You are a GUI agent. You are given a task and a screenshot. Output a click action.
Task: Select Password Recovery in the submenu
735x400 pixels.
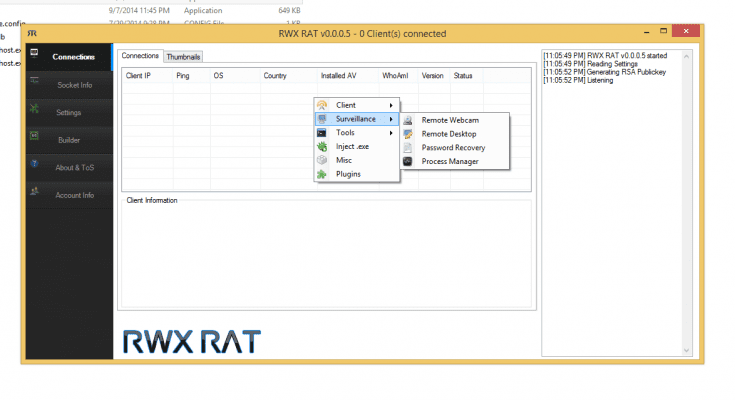coord(453,148)
